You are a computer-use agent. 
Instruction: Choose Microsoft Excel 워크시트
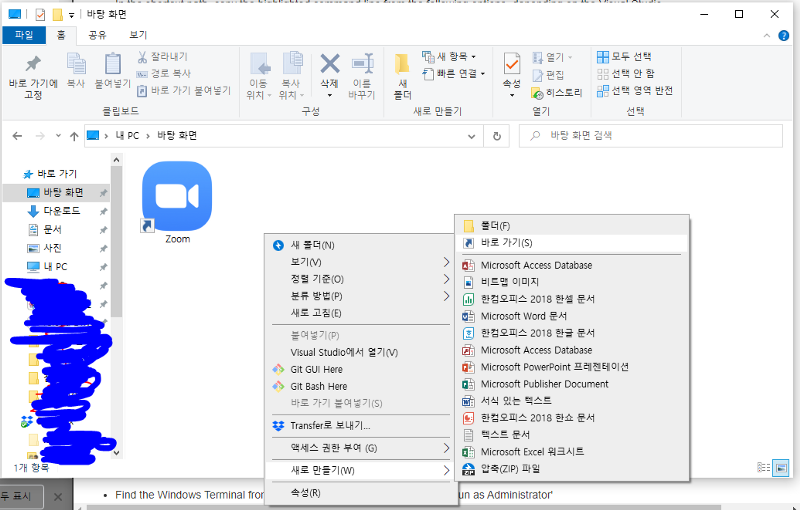[571, 452]
